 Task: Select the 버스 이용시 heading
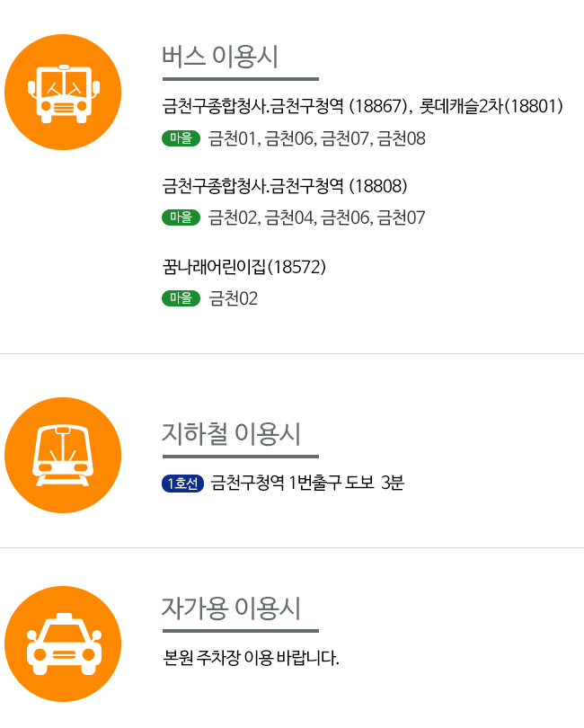[219, 57]
